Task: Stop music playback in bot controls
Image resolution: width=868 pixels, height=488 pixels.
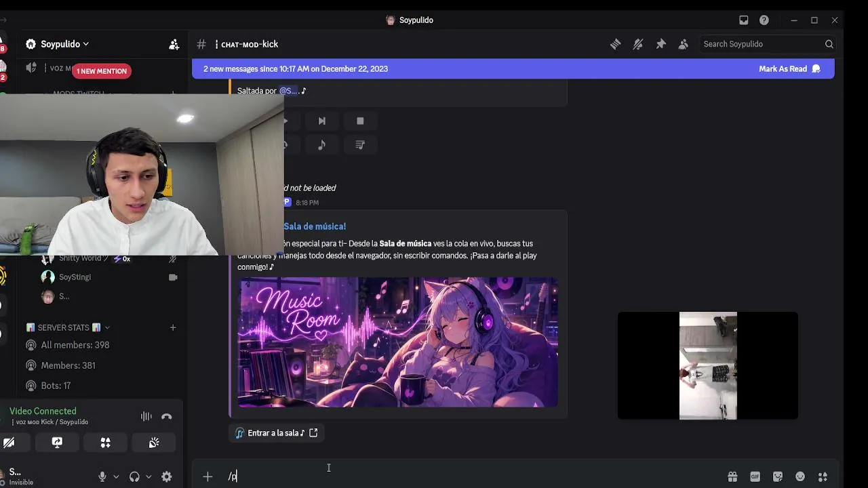Action: click(360, 121)
